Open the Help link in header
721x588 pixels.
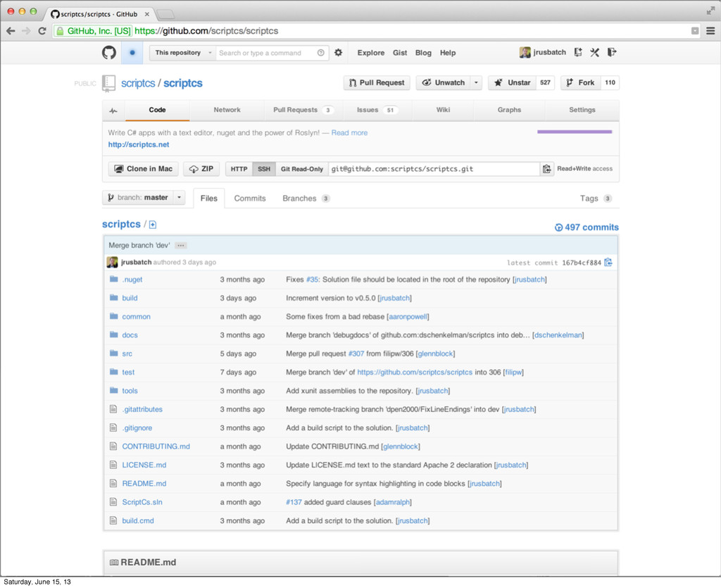pos(447,53)
